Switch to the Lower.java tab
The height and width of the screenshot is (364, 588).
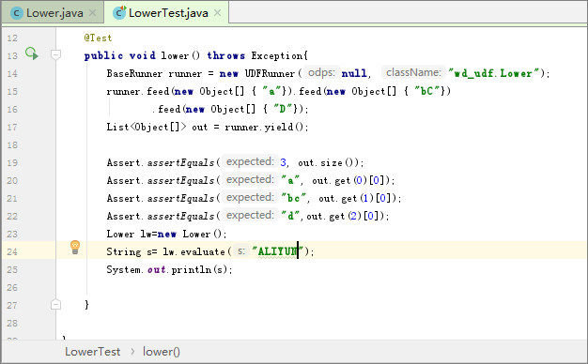pyautogui.click(x=54, y=13)
